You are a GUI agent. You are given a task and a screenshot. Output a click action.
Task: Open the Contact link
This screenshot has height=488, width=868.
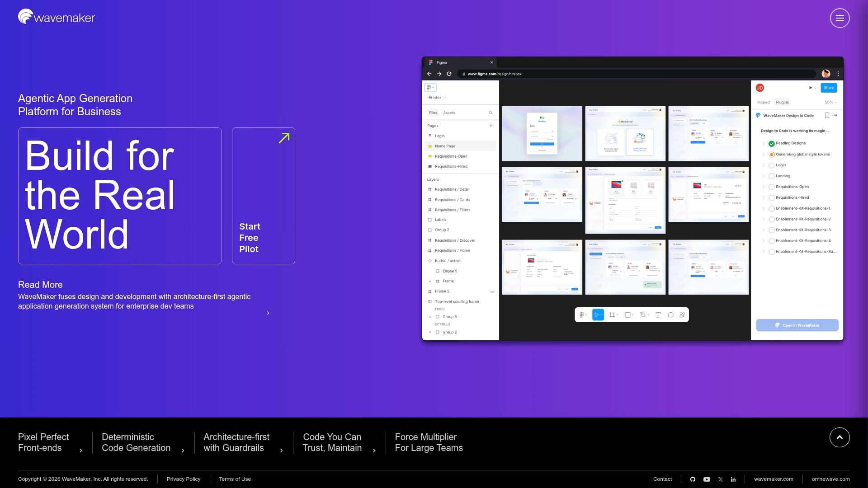(662, 479)
